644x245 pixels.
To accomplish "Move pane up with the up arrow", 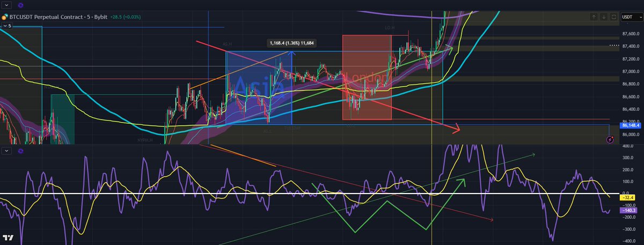I will pyautogui.click(x=594, y=17).
